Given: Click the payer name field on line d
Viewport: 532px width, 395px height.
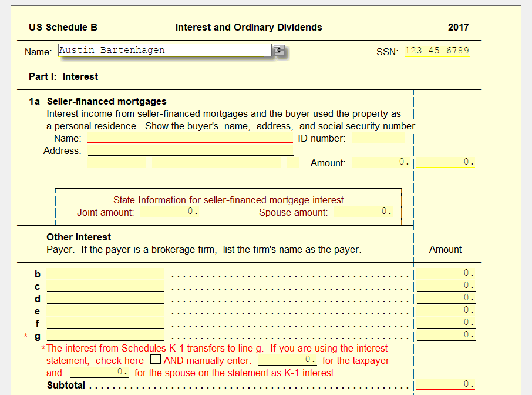Looking at the screenshot, I should click(106, 298).
